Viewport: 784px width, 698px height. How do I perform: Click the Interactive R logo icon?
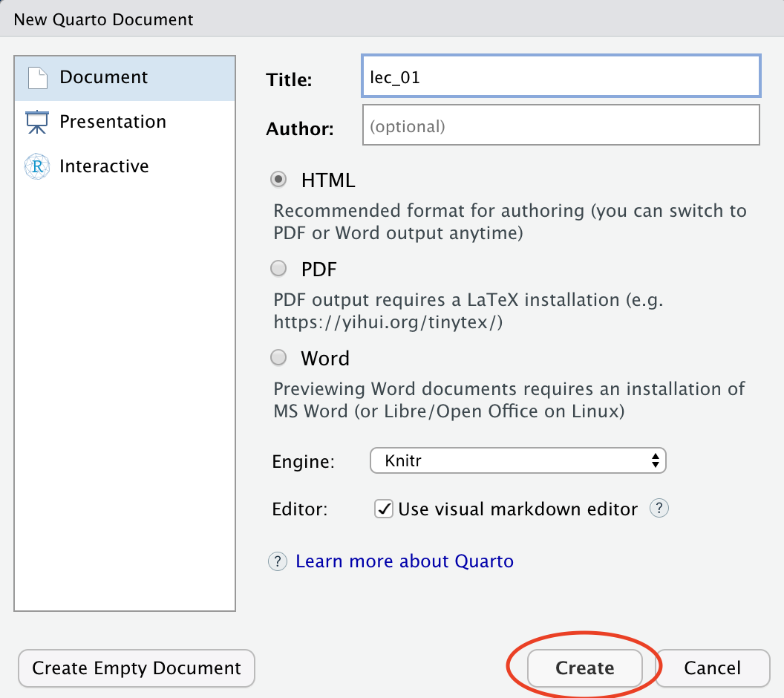(x=37, y=166)
